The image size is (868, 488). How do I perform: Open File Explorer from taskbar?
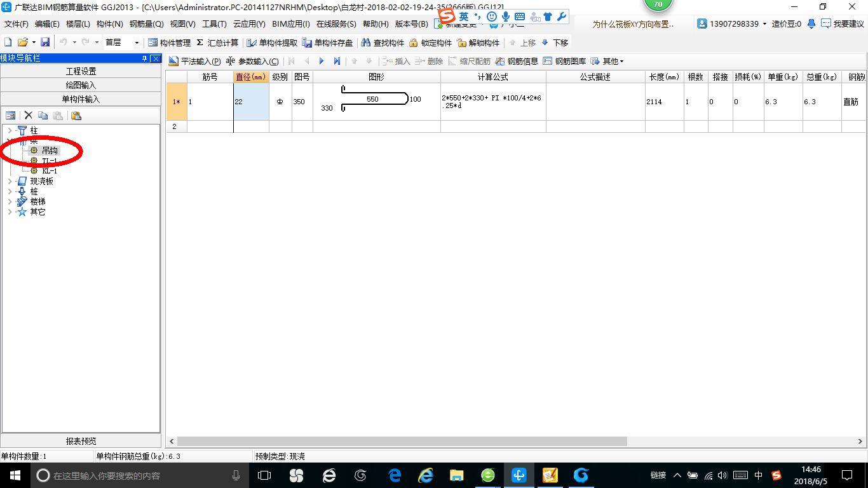[456, 475]
